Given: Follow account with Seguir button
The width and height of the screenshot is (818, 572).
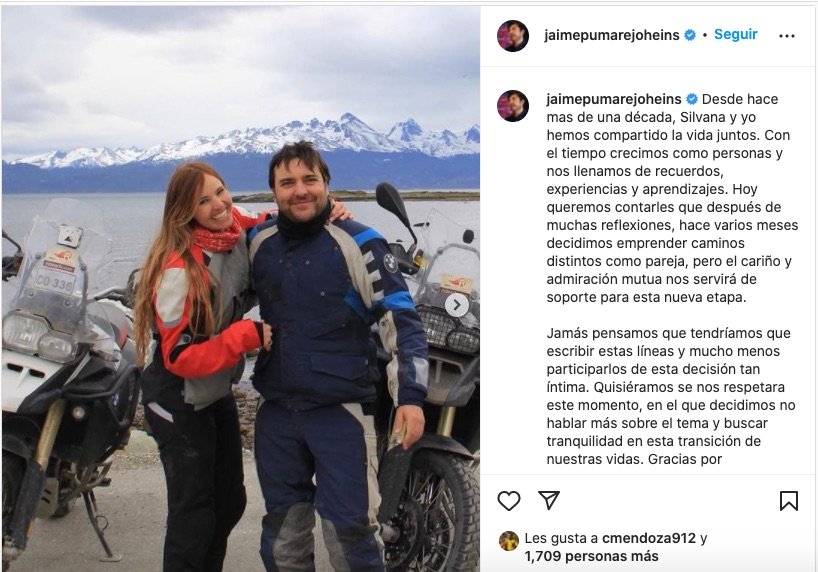Looking at the screenshot, I should pos(736,34).
